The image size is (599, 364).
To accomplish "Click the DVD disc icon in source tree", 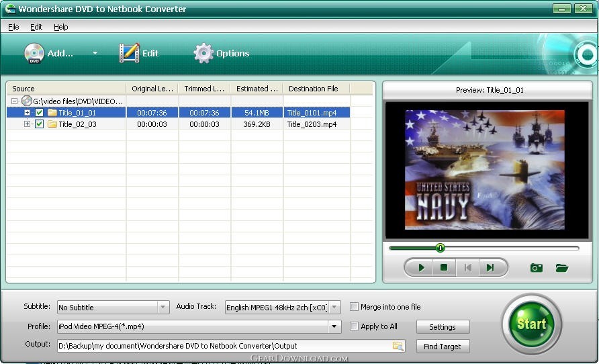I will tap(27, 101).
